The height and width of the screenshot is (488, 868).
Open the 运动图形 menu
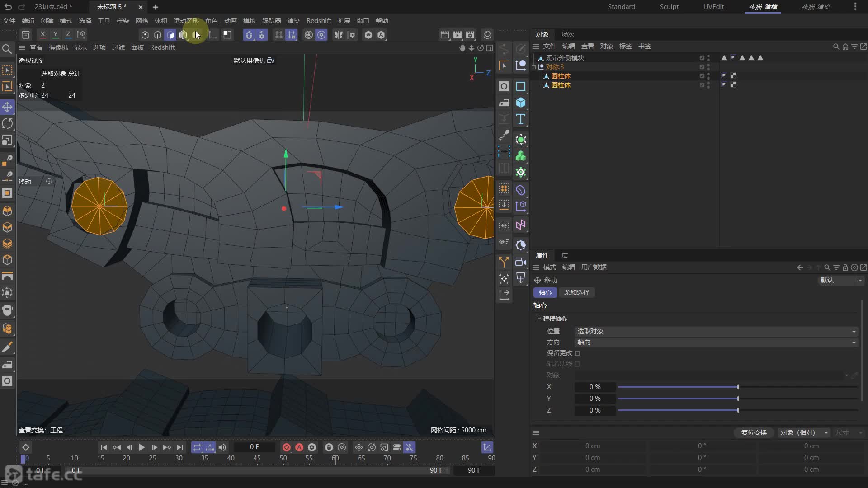[x=186, y=21]
